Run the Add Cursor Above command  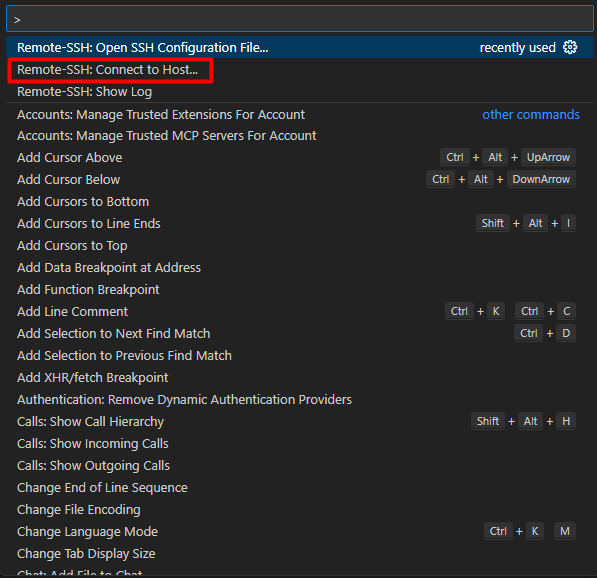(300, 158)
